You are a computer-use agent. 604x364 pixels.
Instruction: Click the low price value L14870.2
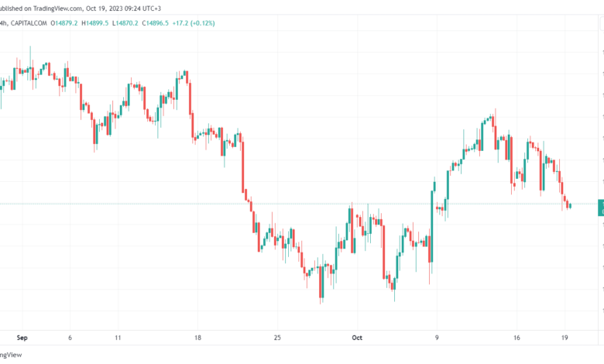pos(125,23)
